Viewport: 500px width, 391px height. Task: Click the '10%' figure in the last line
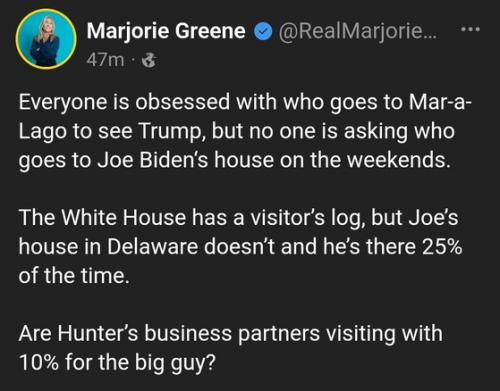click(39, 362)
